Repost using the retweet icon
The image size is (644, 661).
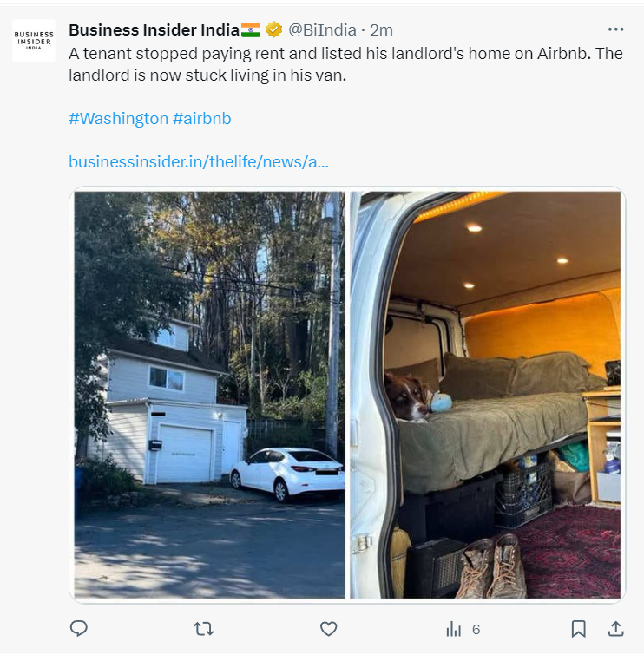click(x=203, y=629)
